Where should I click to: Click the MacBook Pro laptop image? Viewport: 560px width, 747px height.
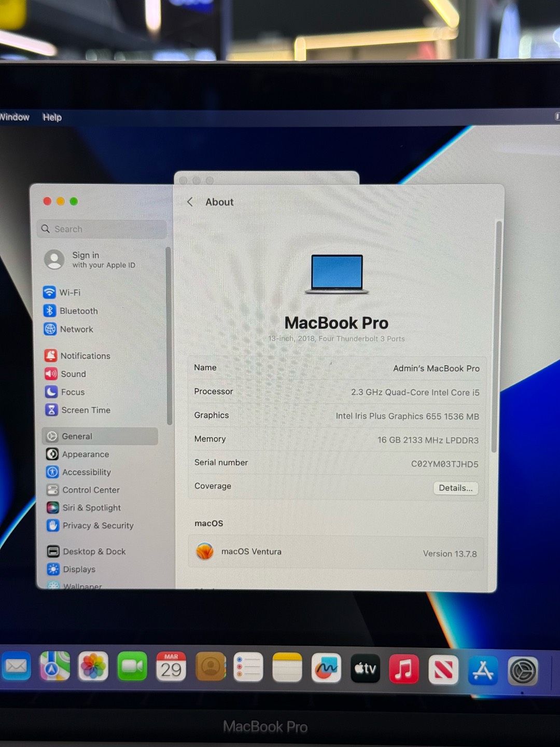[x=337, y=274]
